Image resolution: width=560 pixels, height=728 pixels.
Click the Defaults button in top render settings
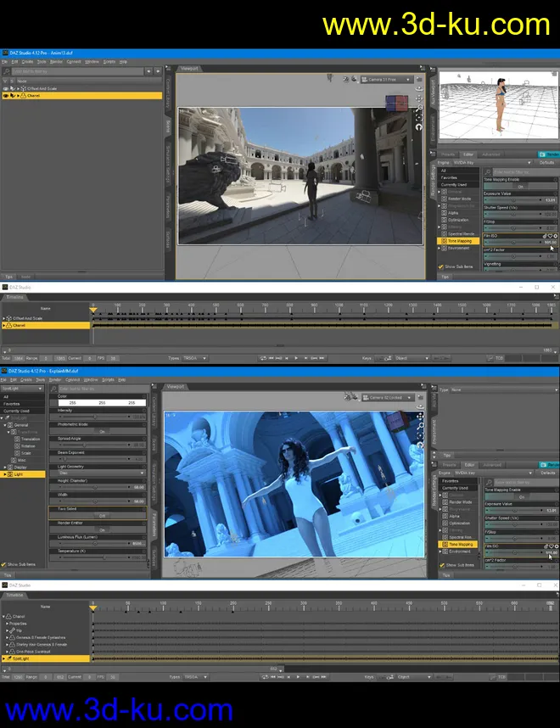547,162
